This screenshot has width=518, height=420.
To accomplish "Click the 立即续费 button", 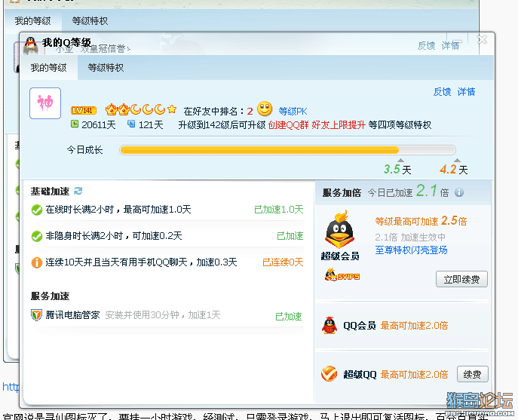I will click(461, 280).
